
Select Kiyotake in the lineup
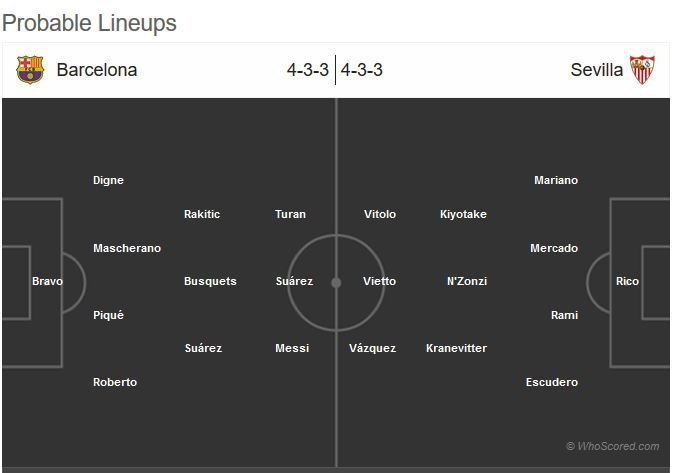point(463,214)
